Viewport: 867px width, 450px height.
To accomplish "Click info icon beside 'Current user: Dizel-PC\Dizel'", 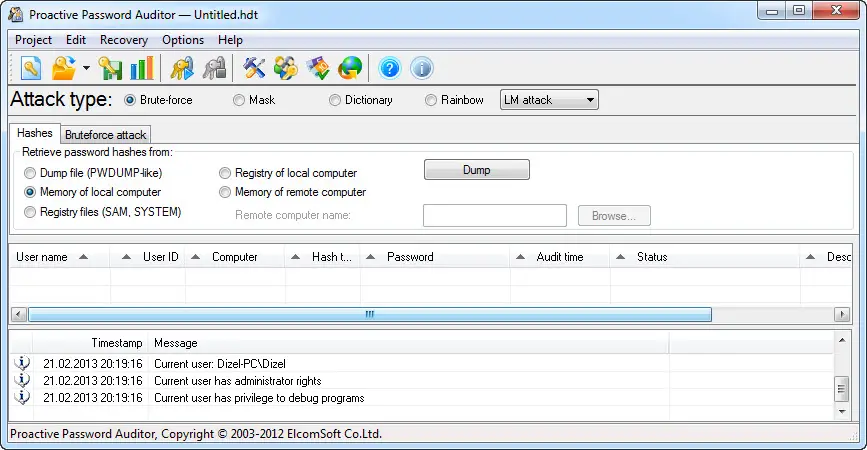I will [x=22, y=363].
